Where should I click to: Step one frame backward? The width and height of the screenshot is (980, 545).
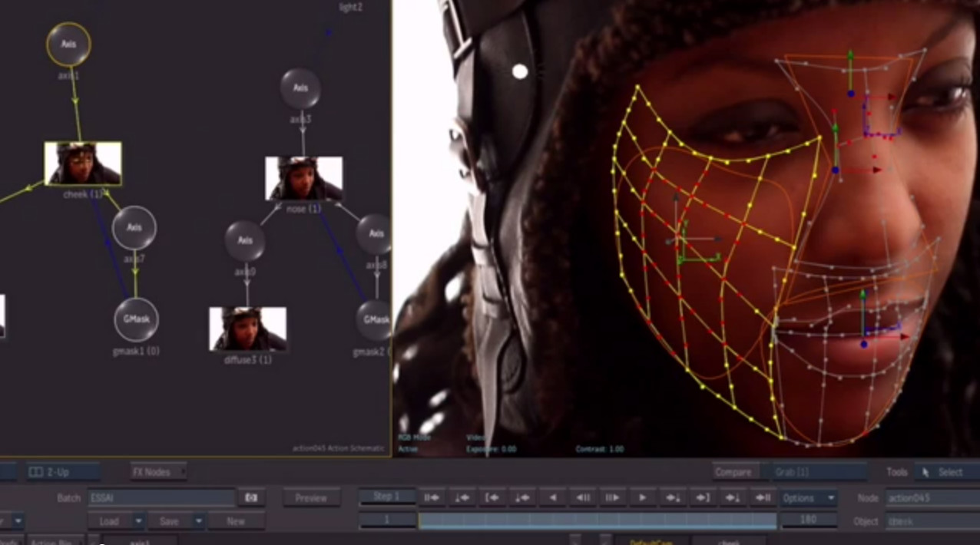(x=583, y=497)
